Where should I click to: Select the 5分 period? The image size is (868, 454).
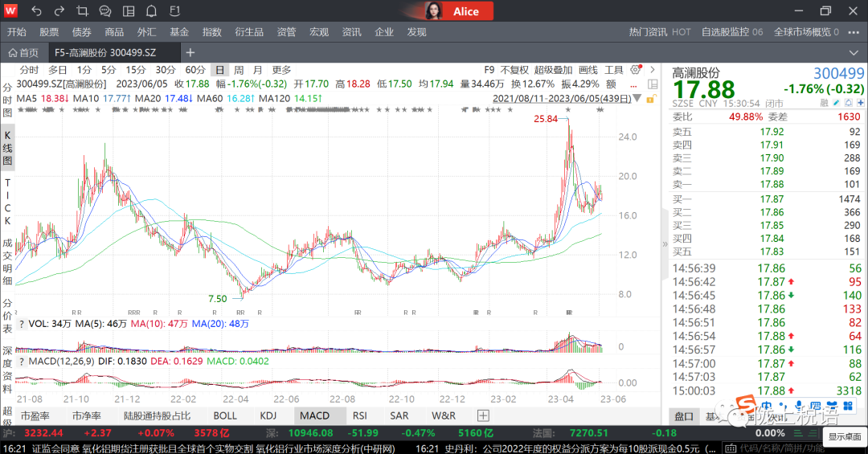click(x=108, y=70)
